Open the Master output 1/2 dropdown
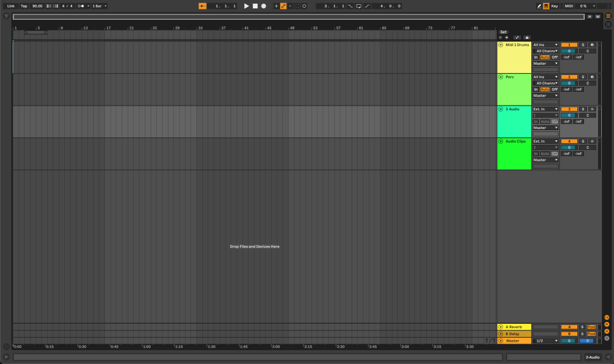Viewport: 614px width, 364px height. [x=546, y=341]
